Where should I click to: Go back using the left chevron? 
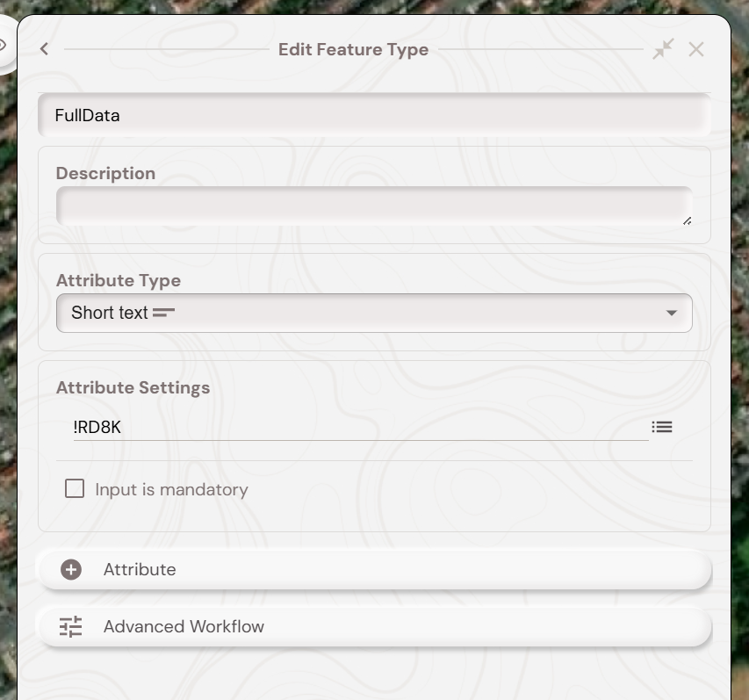point(45,50)
